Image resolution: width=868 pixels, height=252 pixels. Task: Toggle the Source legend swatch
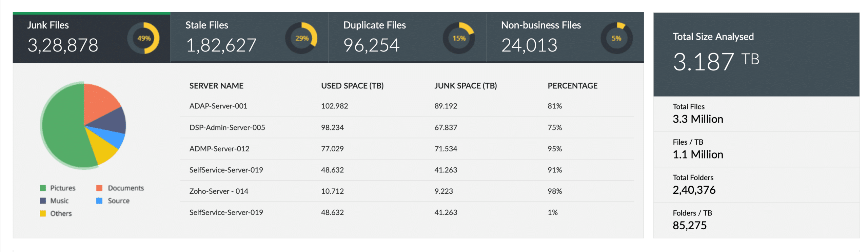(x=99, y=201)
